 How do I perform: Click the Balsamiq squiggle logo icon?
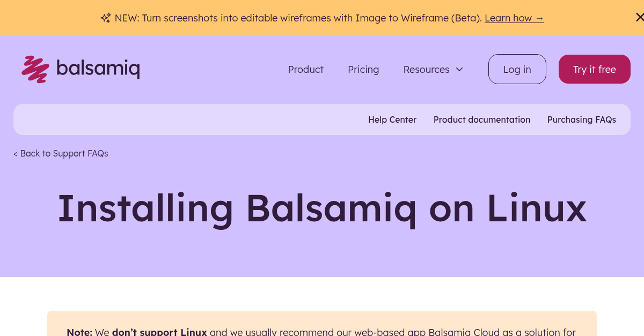(x=35, y=69)
